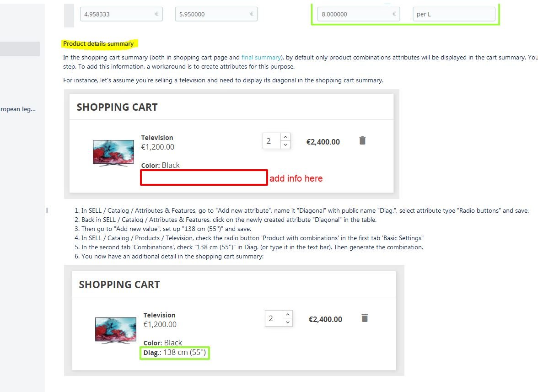Click the Product details summary heading
This screenshot has width=538, height=392.
click(98, 43)
